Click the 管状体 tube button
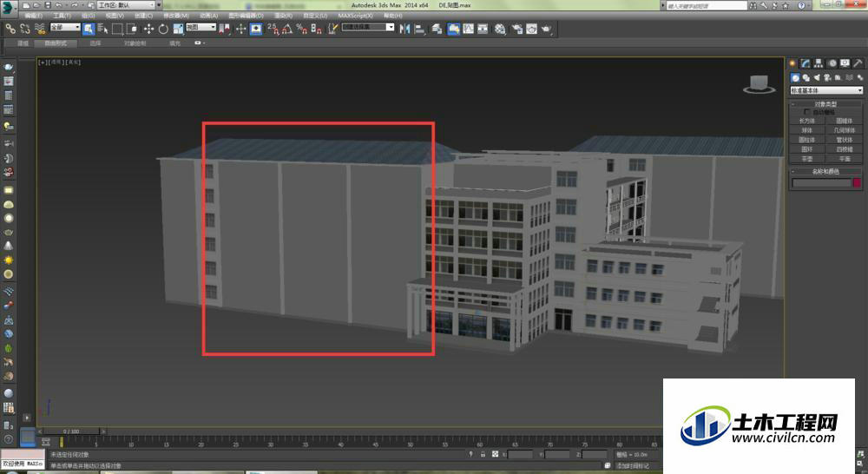This screenshot has width=868, height=474. coord(845,140)
